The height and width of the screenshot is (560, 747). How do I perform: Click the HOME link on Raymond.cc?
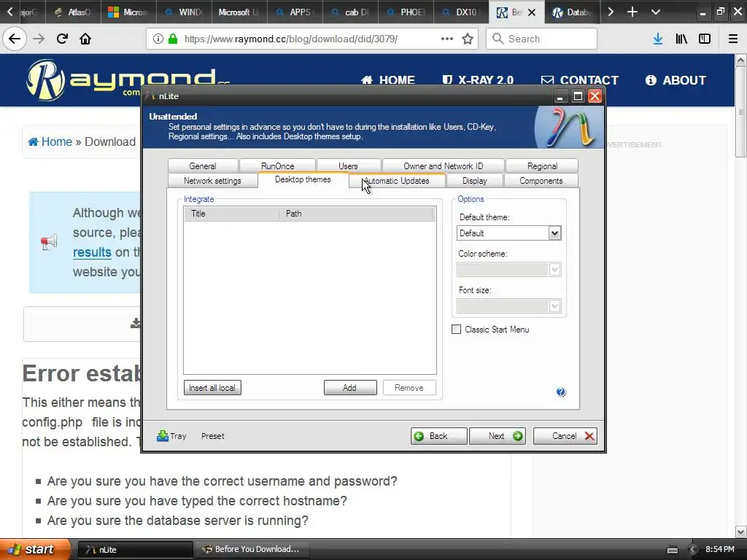(x=388, y=80)
